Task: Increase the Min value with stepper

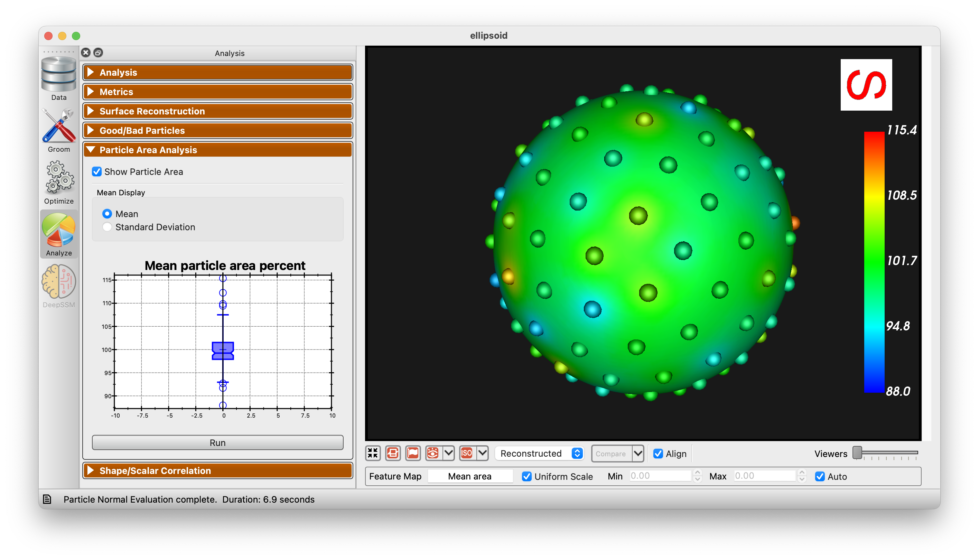Action: pos(698,473)
